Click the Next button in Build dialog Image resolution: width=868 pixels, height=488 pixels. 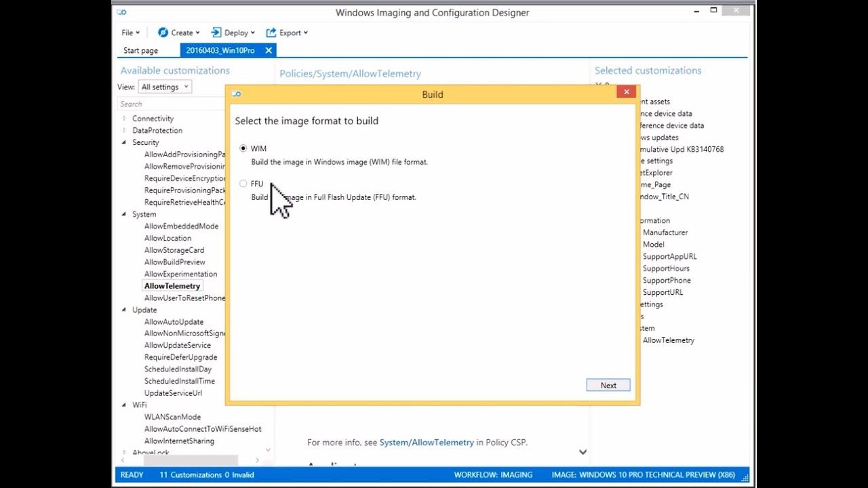[x=608, y=385]
